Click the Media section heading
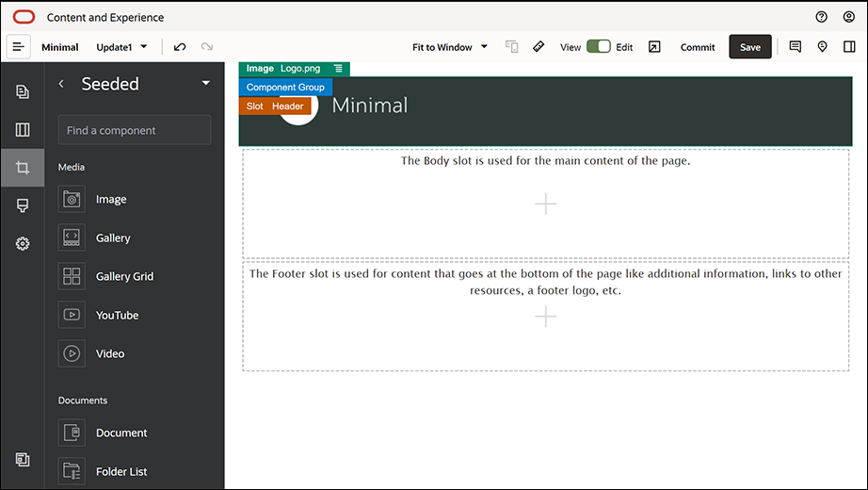The width and height of the screenshot is (868, 490). [72, 167]
